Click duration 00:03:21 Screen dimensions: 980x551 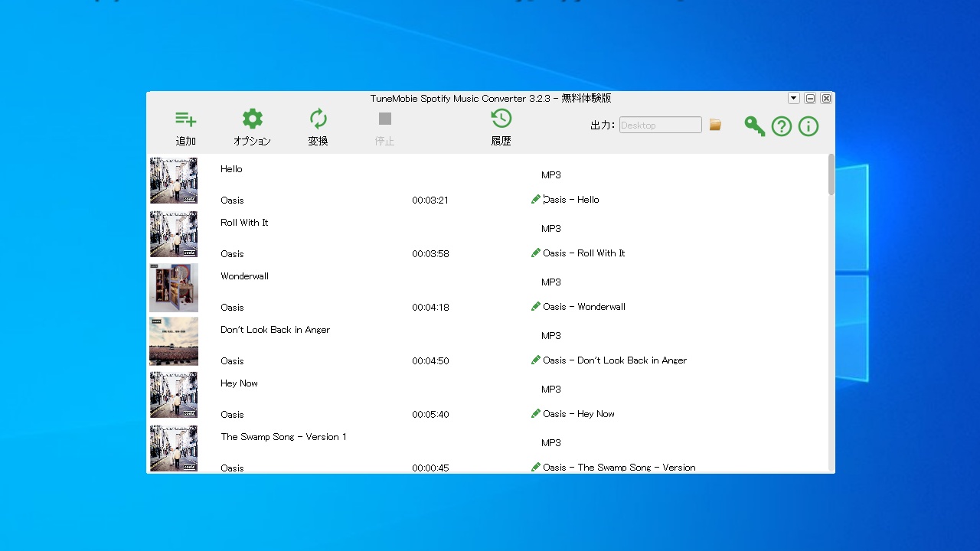pos(430,201)
